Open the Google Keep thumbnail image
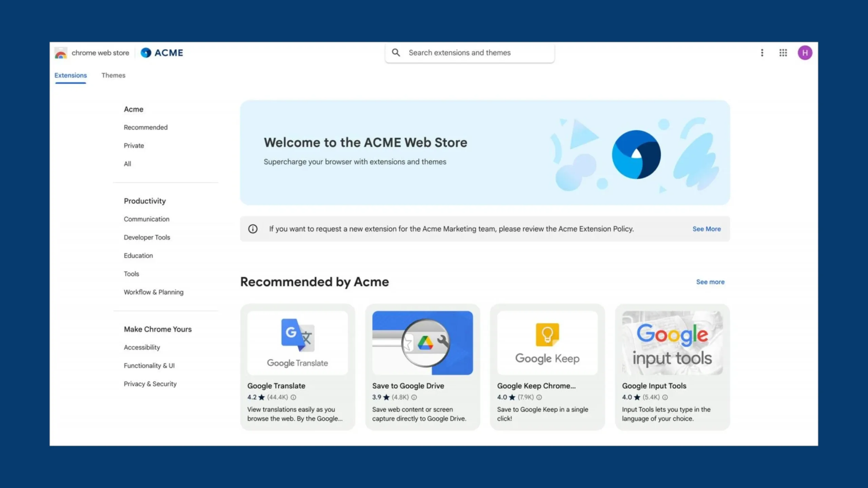 coord(547,343)
